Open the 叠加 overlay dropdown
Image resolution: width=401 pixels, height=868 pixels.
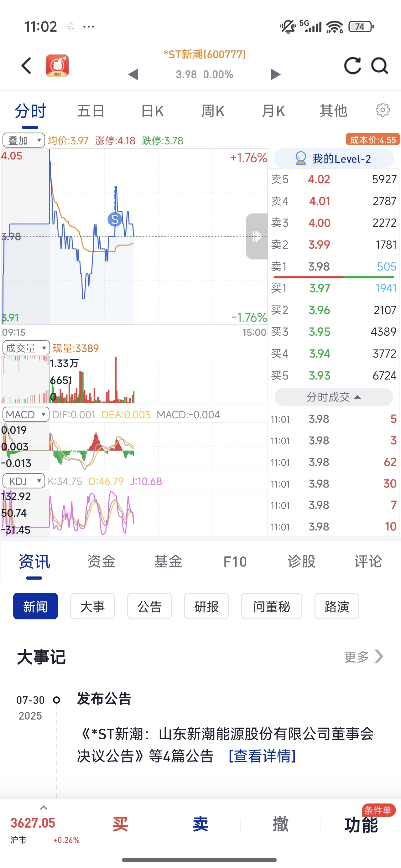[x=23, y=140]
